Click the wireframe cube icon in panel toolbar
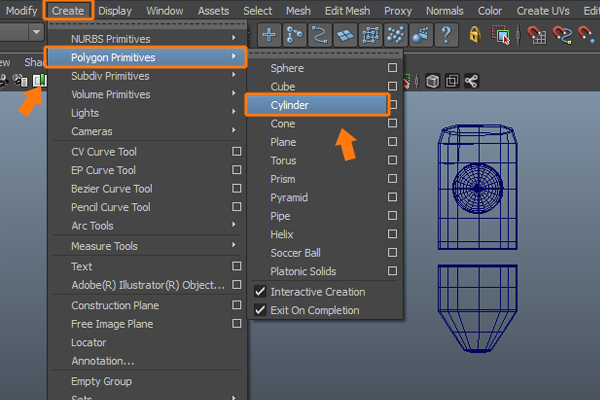The image size is (600, 400). pos(433,81)
